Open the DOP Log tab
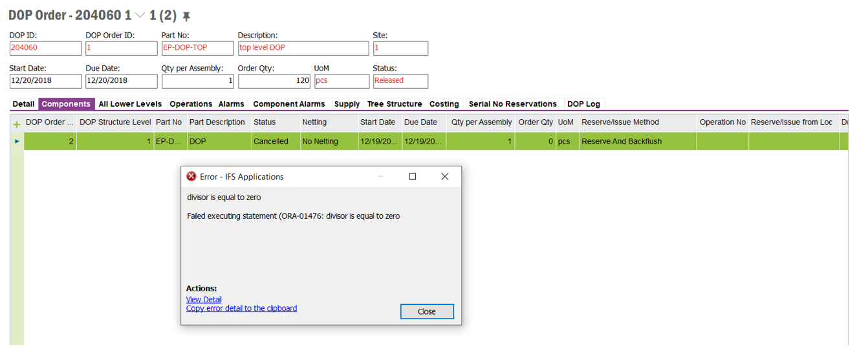The image size is (868, 358). tap(583, 104)
